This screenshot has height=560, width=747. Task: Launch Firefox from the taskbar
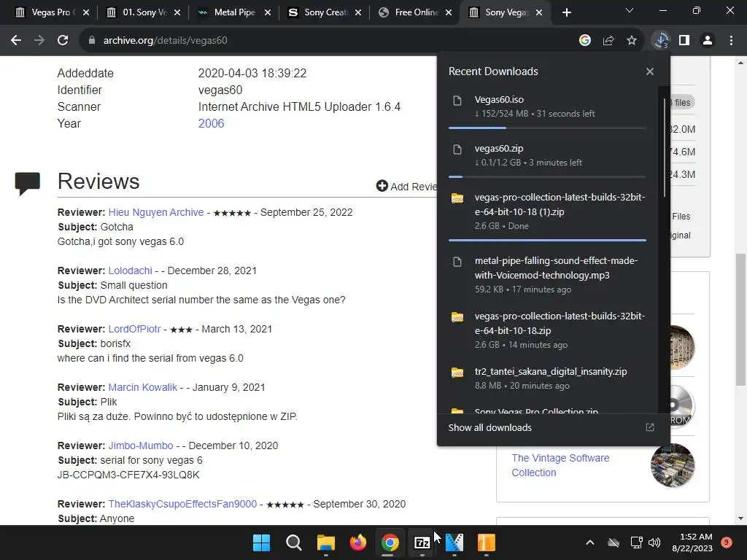[357, 542]
